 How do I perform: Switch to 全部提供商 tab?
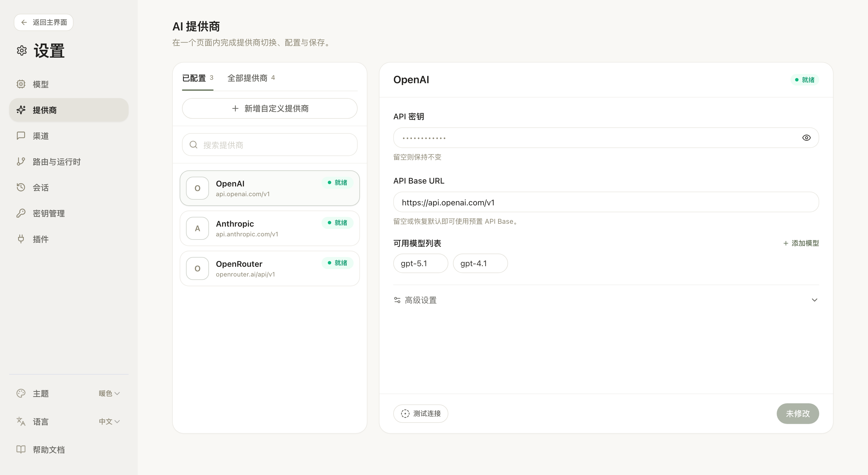pyautogui.click(x=251, y=78)
